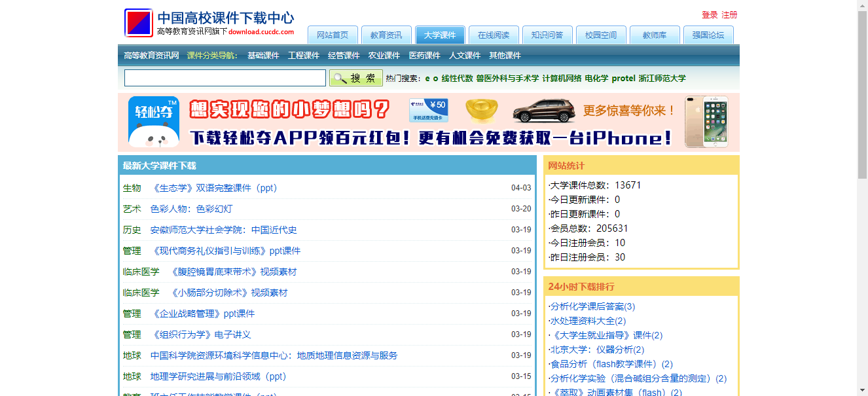Image resolution: width=868 pixels, height=396 pixels.
Task: Open 分析化学实验（混合碱组分含量的测定）link
Action: [x=639, y=378]
